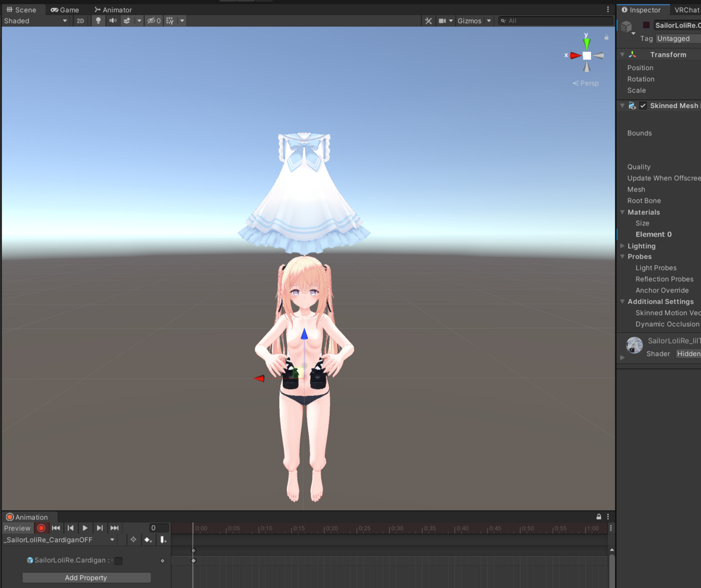701x588 pixels.
Task: Toggle Animation Preview mode
Action: point(18,528)
